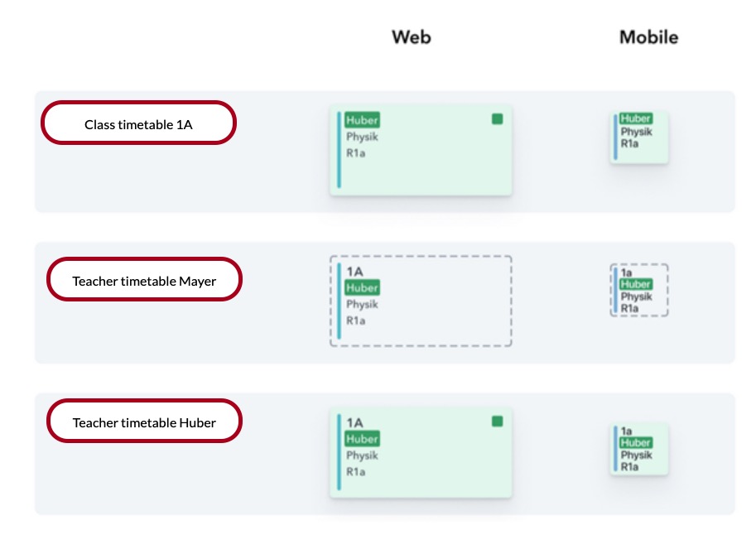Select the Class timetable 1A label
Image resolution: width=756 pixels, height=535 pixels.
139,123
